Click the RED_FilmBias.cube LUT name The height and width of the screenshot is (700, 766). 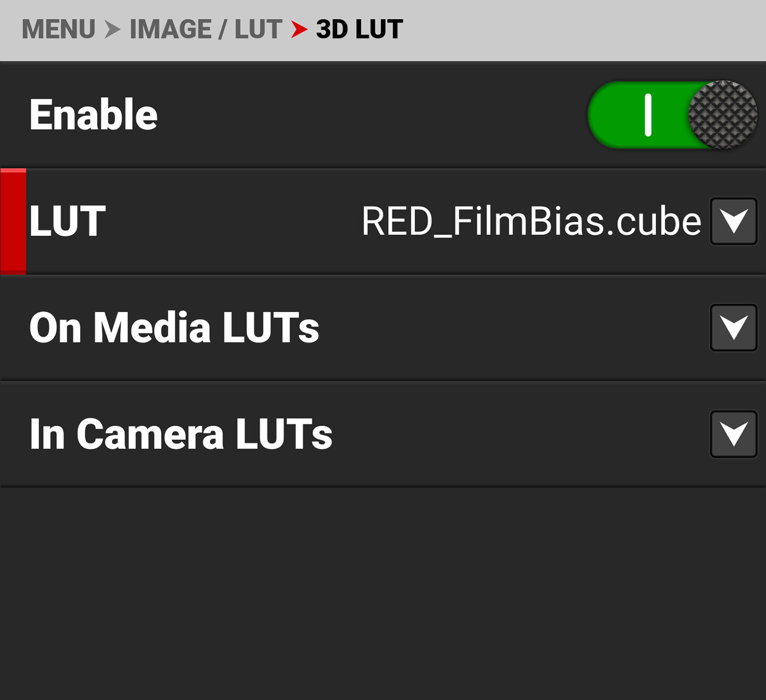pyautogui.click(x=529, y=221)
